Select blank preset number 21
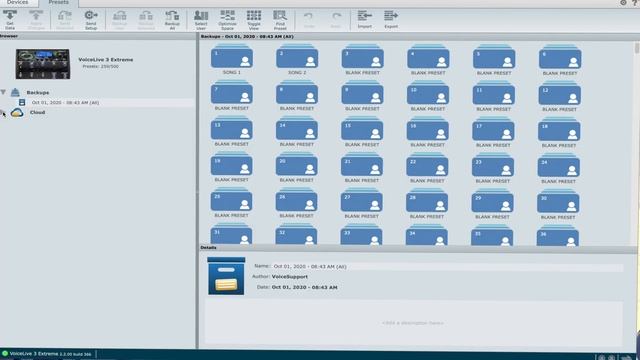 coord(362,167)
